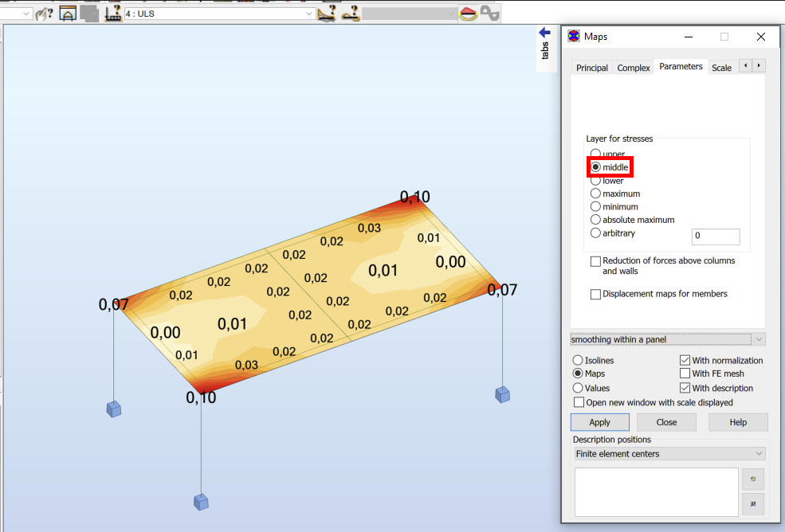Collapse the tabs sidebar with blue arrow
This screenshot has width=785, height=532.
tap(544, 33)
